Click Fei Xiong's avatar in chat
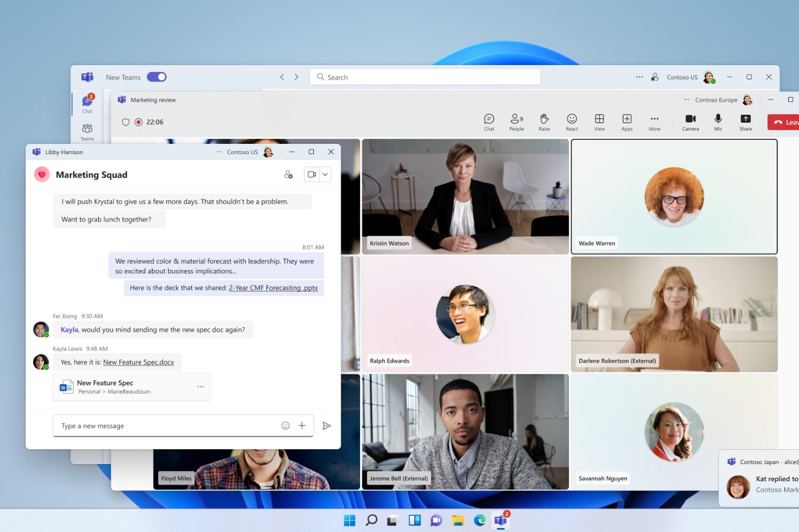The width and height of the screenshot is (799, 532). (x=41, y=329)
